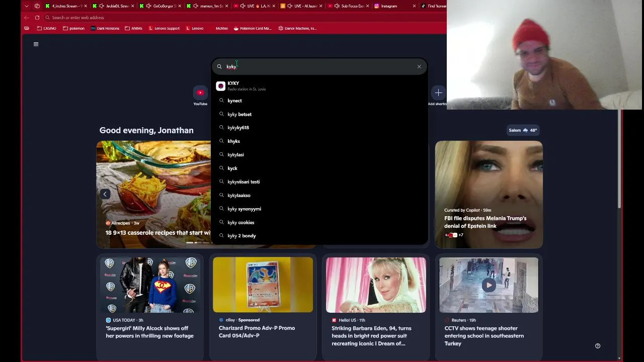644x362 pixels.
Task: Open the Dark Horizons bookmark
Action: click(105, 28)
